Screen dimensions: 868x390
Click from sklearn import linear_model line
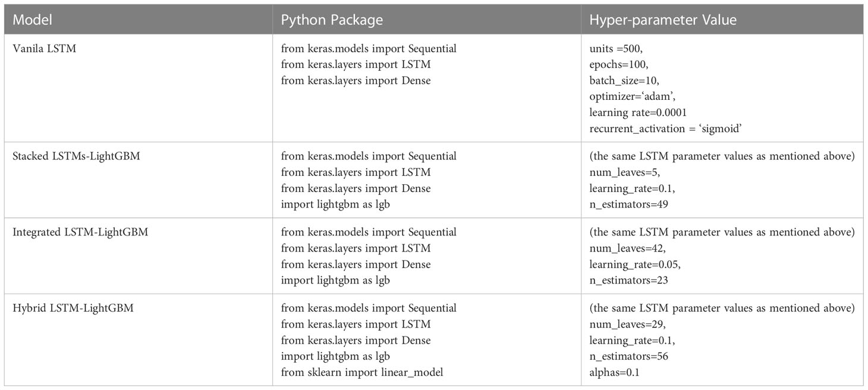pyautogui.click(x=362, y=372)
